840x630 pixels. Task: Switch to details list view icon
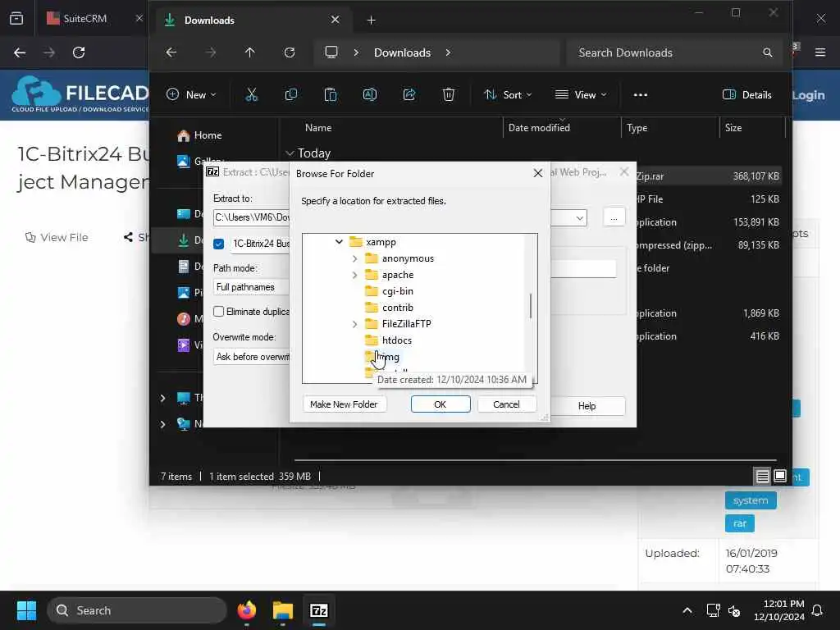coord(762,476)
